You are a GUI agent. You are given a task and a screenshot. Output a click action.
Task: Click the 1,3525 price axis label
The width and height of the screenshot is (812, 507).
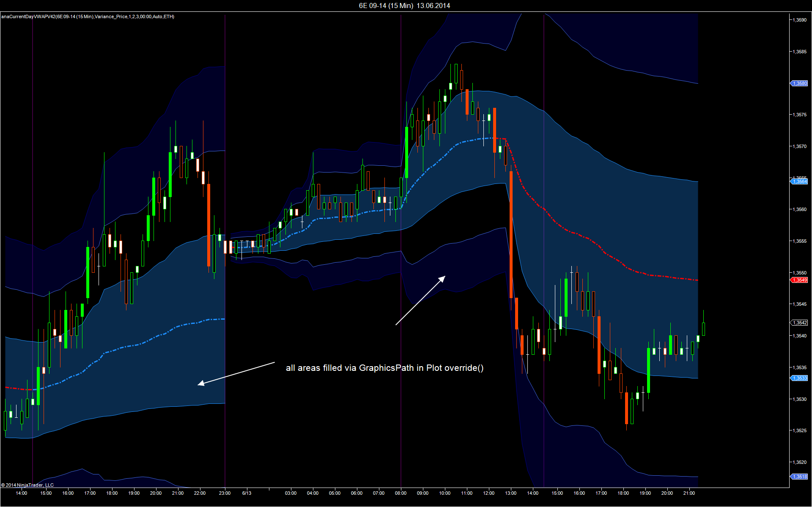pyautogui.click(x=799, y=430)
